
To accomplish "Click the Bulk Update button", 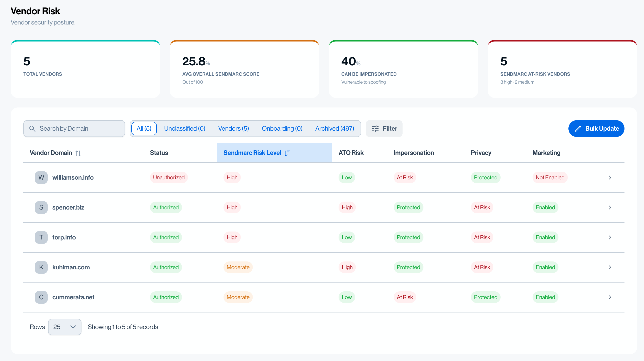I will (x=596, y=129).
